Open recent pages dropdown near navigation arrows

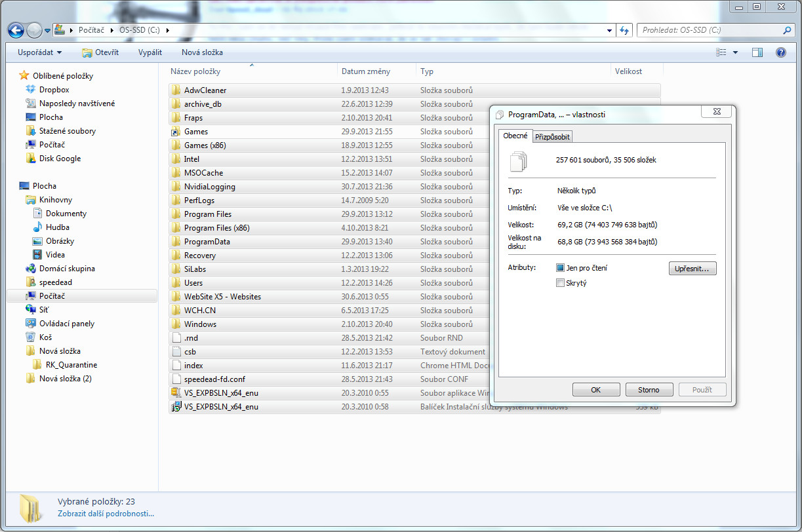pos(48,30)
